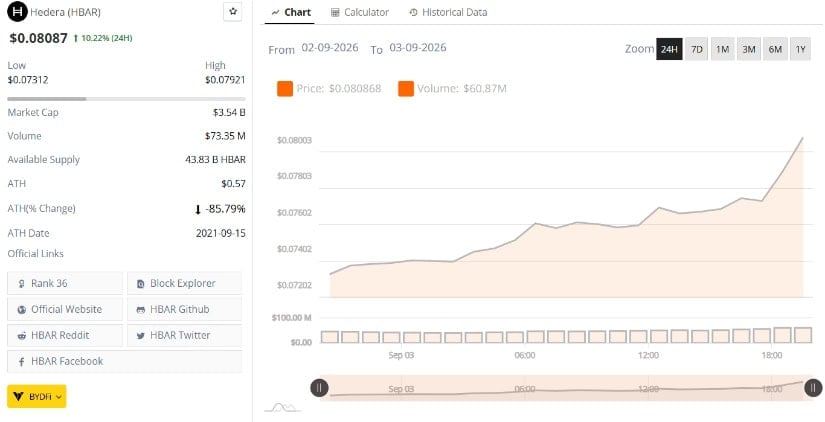Click the ATH value $0.57

pos(234,184)
